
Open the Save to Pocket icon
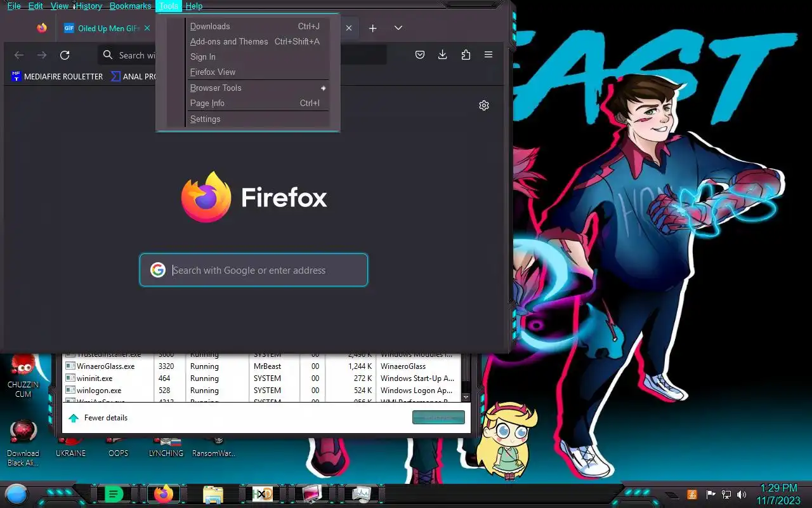420,55
